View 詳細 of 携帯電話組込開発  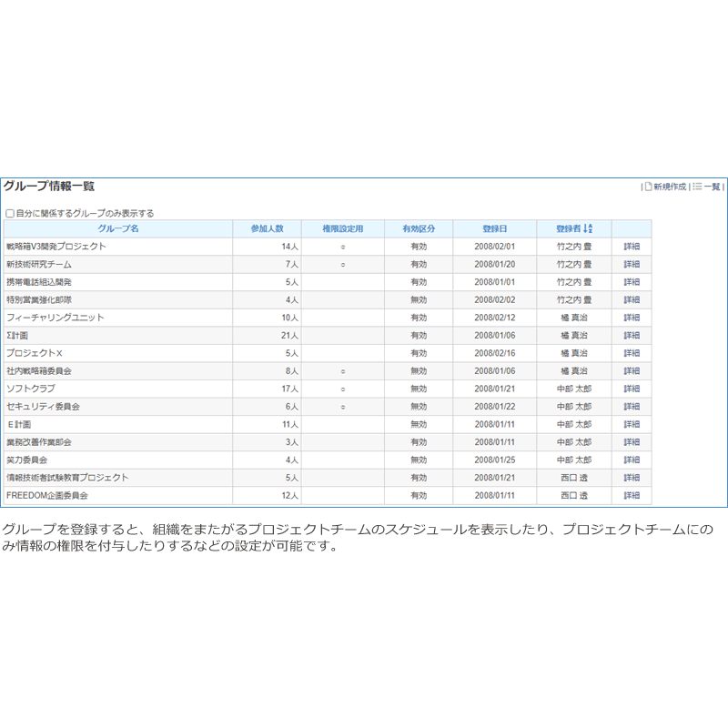[632, 282]
